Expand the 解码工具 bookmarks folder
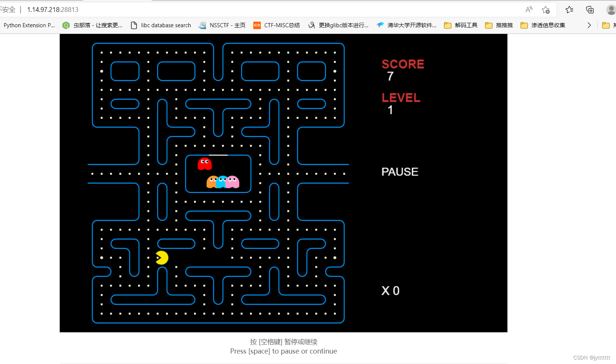The height and width of the screenshot is (364, 616). coord(461,25)
